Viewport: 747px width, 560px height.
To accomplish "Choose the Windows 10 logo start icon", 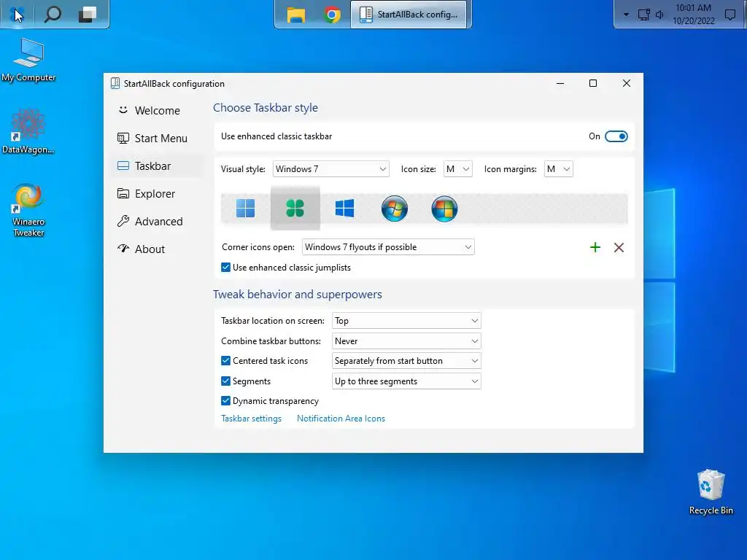I will [x=344, y=208].
